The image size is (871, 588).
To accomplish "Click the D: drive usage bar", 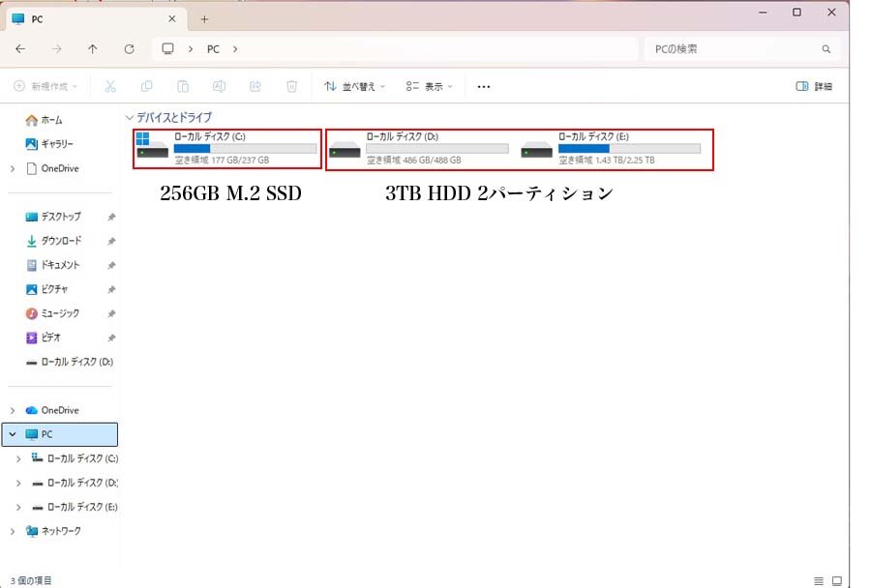I will [x=437, y=149].
